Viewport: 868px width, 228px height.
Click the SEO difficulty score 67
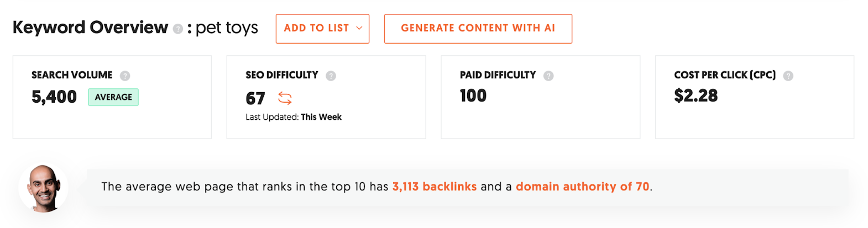[255, 98]
